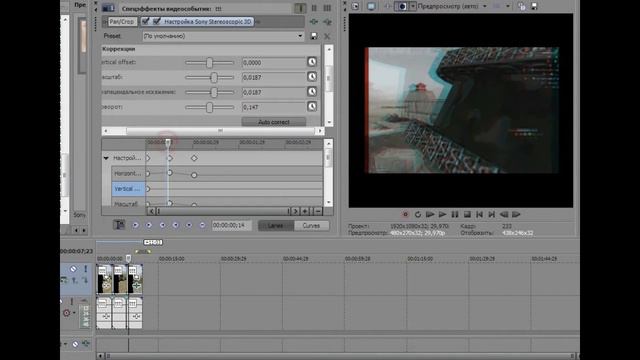This screenshot has height=360, width=640.
Task: Switch to Lanes view
Action: coord(276,226)
